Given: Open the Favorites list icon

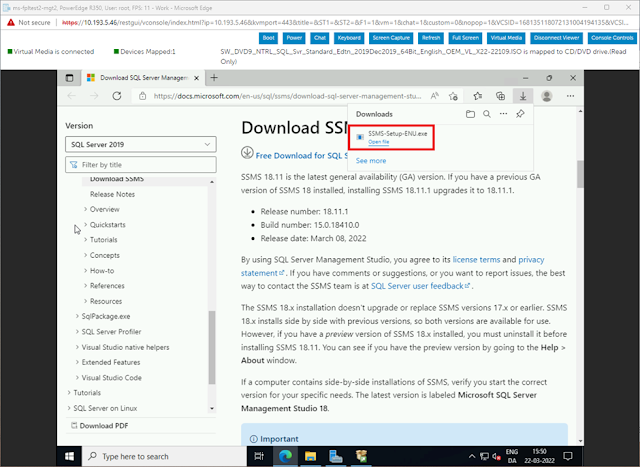Looking at the screenshot, I should pos(478,96).
